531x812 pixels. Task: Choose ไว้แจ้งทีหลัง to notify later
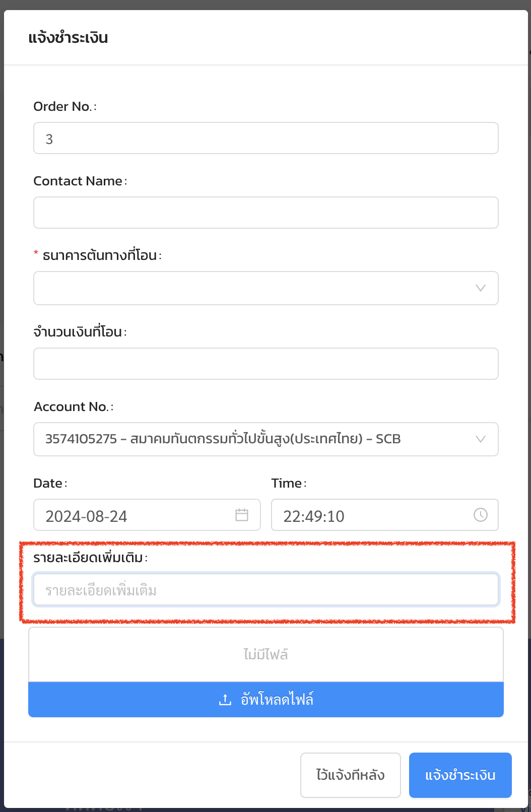pos(351,775)
